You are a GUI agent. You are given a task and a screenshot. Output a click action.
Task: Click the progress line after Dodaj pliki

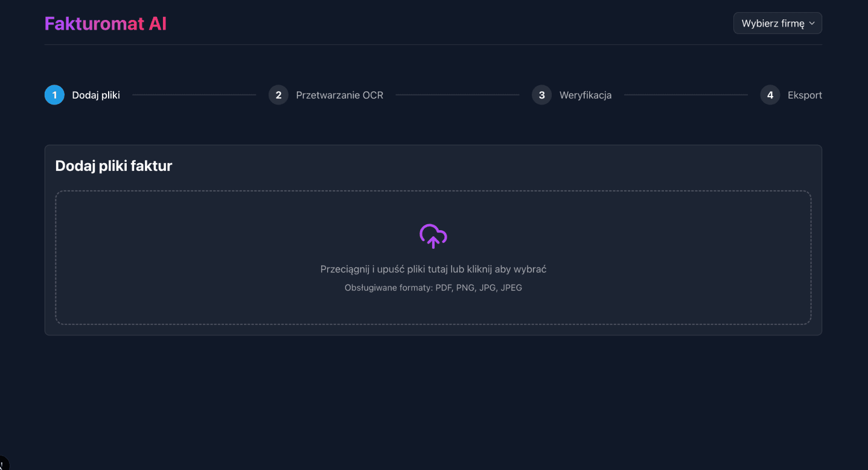(x=194, y=95)
